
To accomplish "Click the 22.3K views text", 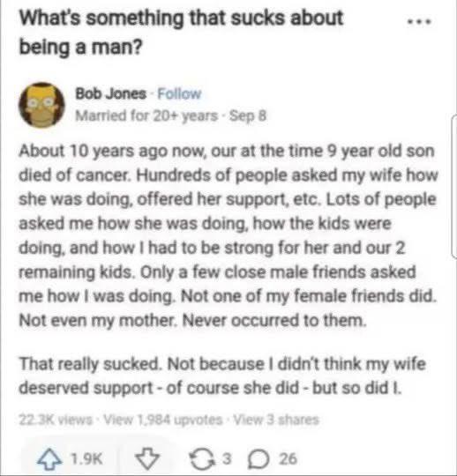I will [x=56, y=420].
